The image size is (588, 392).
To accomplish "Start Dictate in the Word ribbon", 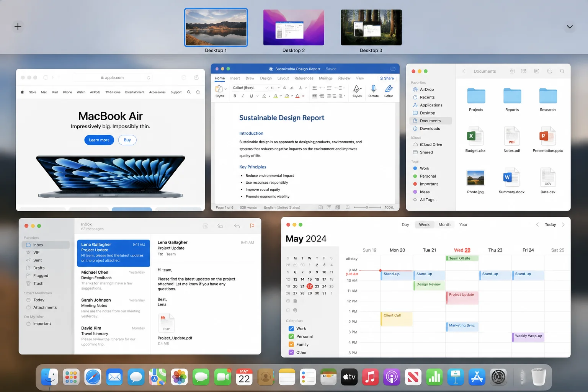I will pyautogui.click(x=374, y=91).
